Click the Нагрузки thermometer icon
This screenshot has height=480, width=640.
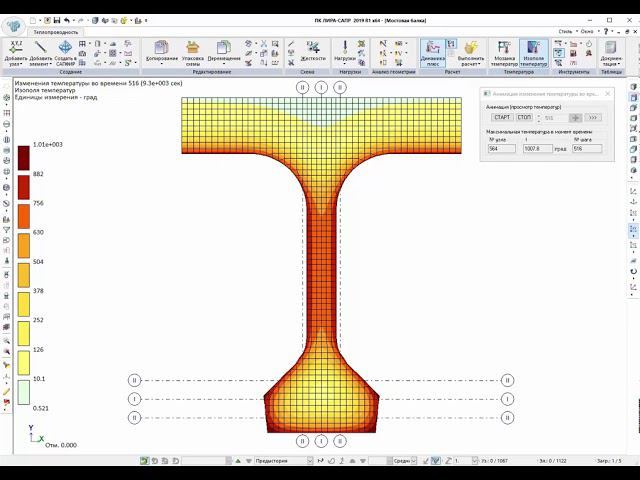pyautogui.click(x=345, y=49)
